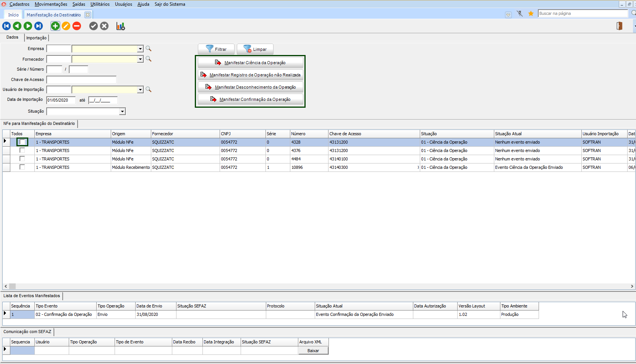The image size is (636, 364).
Task: Go to the previous record
Action: pos(17,26)
